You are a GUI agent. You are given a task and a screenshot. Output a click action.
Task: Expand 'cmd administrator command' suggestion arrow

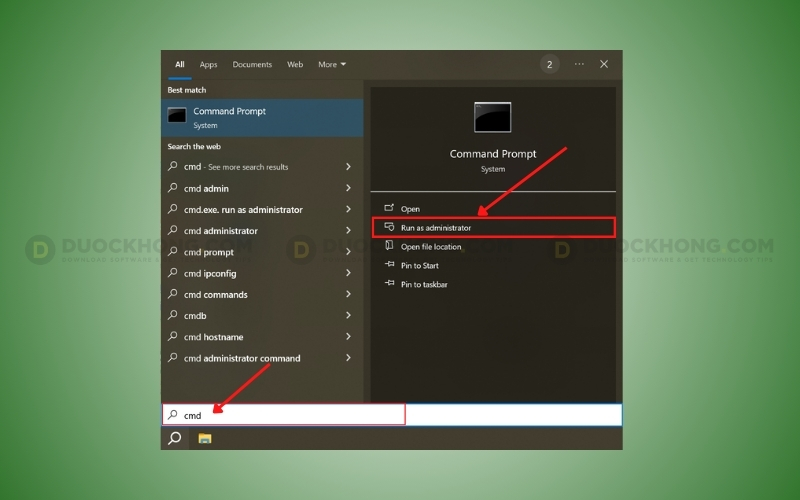(348, 358)
